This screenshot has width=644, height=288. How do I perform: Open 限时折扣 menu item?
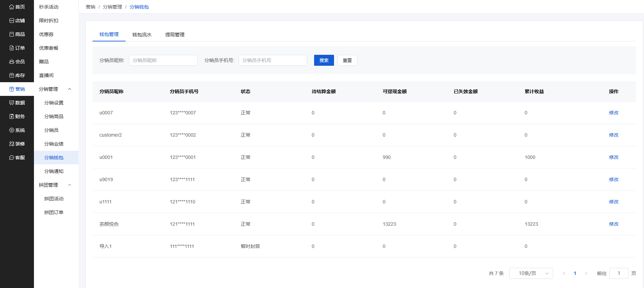click(x=49, y=21)
